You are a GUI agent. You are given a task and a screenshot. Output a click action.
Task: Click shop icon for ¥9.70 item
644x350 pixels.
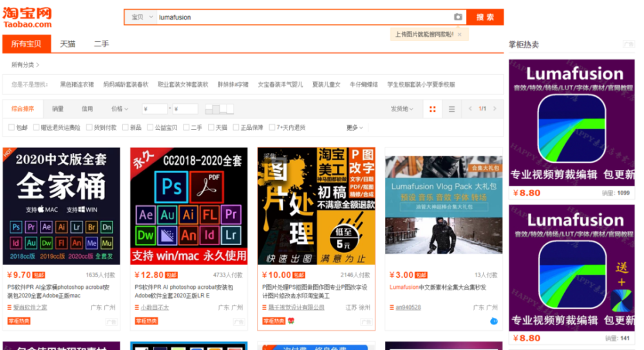click(x=10, y=308)
